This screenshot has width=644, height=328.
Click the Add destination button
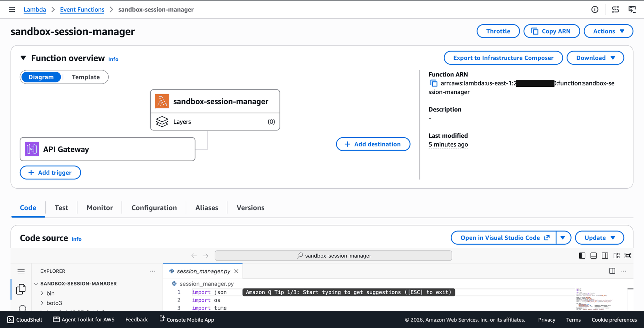click(373, 144)
